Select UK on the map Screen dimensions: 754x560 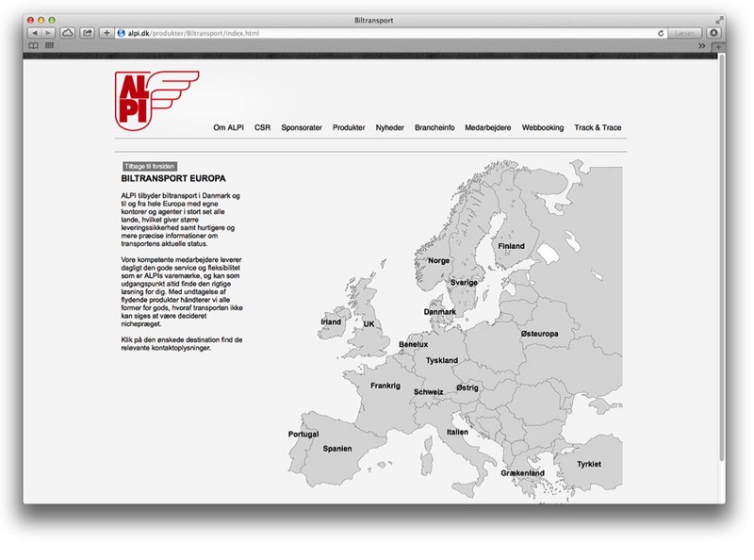pyautogui.click(x=369, y=323)
